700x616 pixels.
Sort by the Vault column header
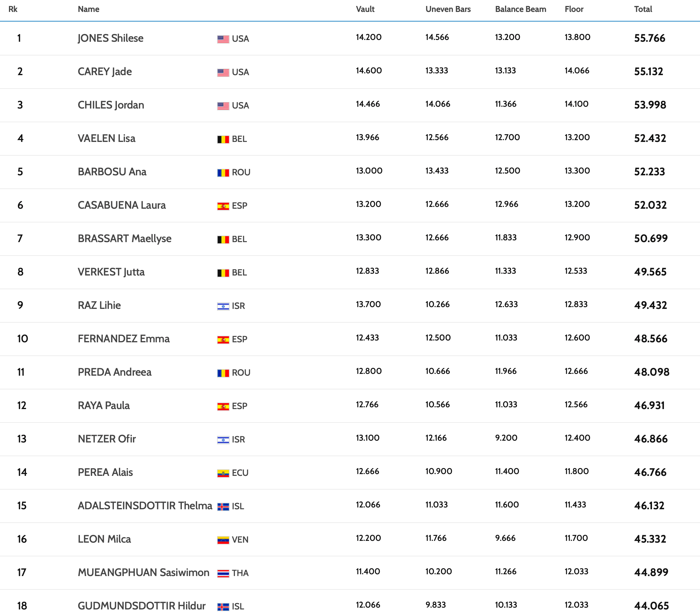pos(365,9)
